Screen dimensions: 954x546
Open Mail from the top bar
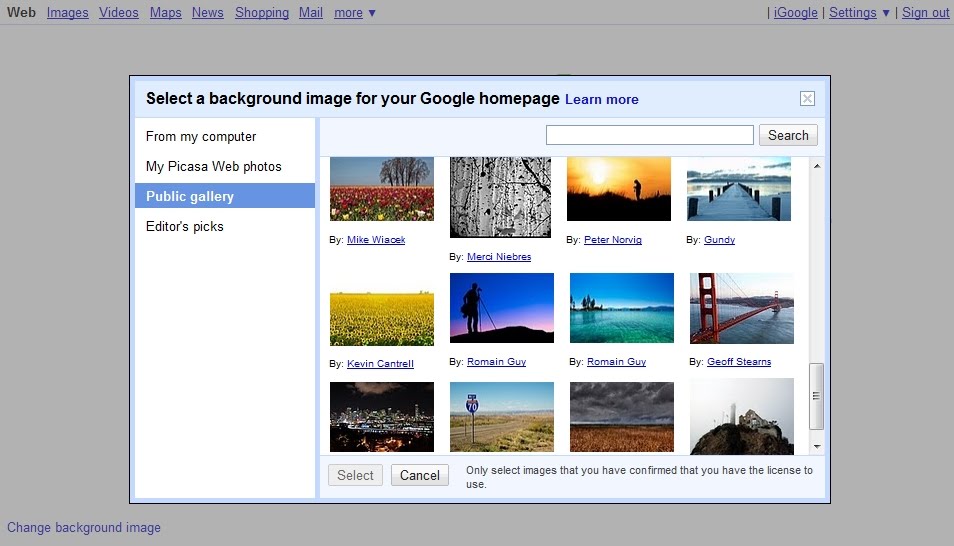tap(310, 12)
